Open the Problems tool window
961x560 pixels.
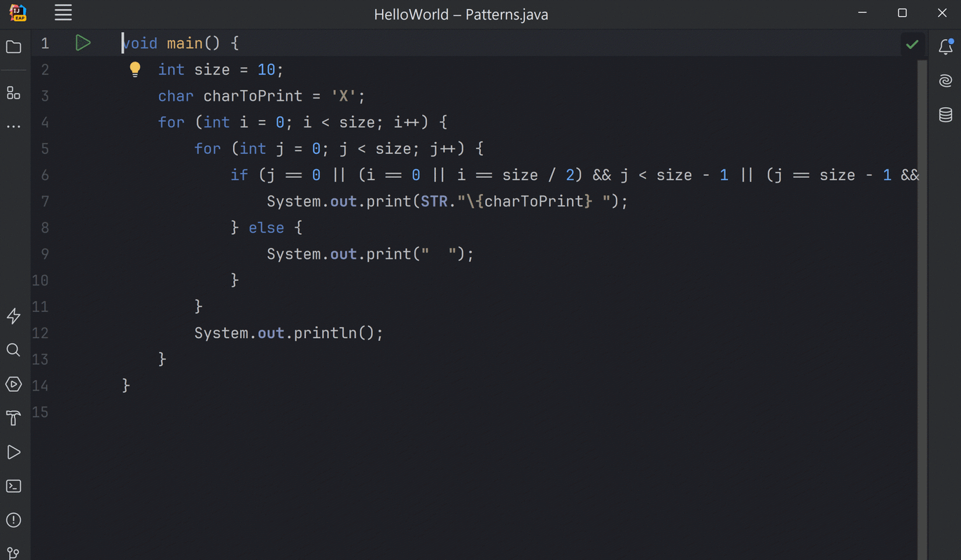click(x=13, y=520)
